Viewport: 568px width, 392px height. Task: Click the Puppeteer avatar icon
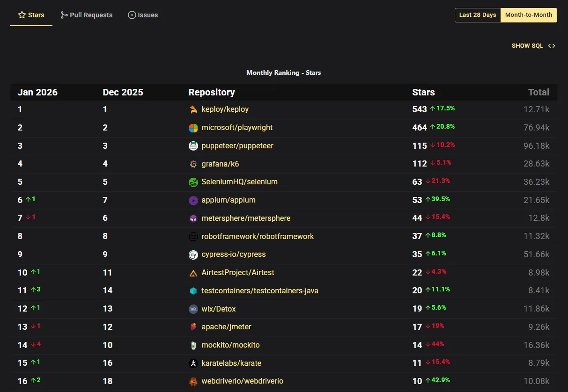click(x=193, y=145)
